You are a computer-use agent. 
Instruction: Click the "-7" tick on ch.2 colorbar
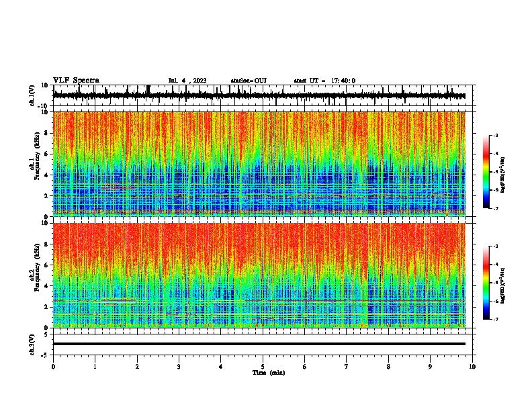[x=495, y=319]
